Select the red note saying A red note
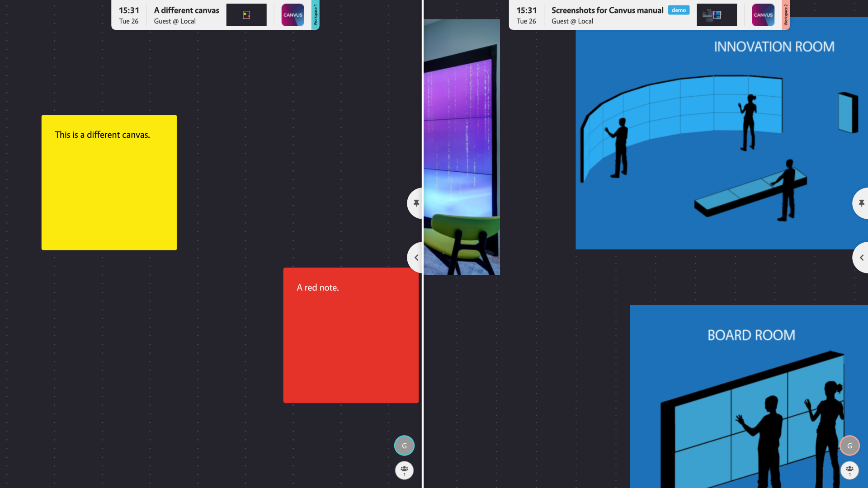The image size is (868, 488). click(x=351, y=334)
